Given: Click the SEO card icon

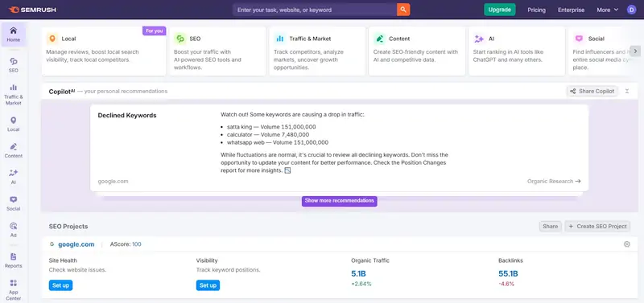Looking at the screenshot, I should click(x=180, y=39).
